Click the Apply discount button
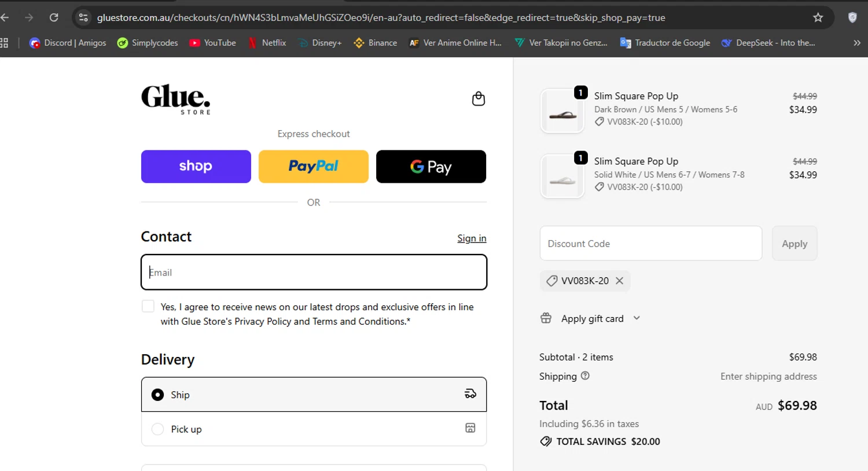Viewport: 868px width, 471px height. click(795, 244)
